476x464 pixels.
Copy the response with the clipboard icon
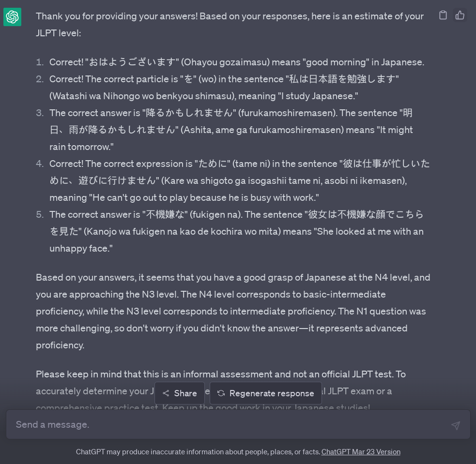click(x=443, y=15)
